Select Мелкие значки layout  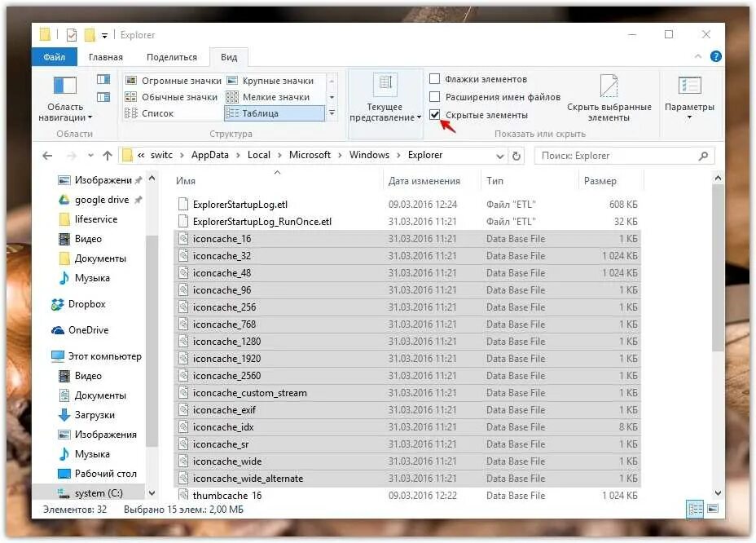click(269, 97)
